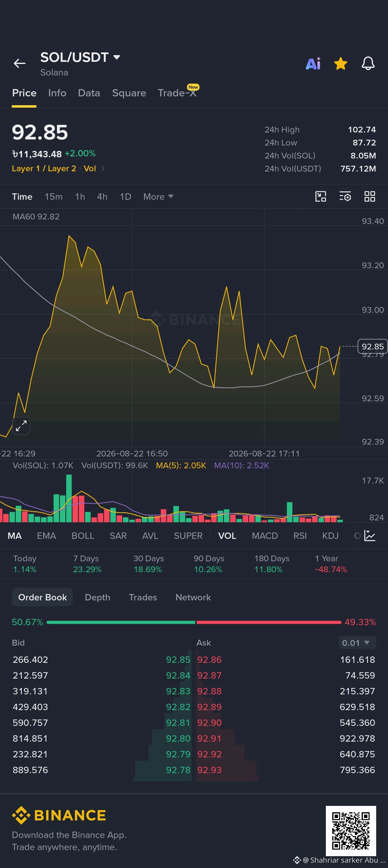Tap the Layer 1 / Layer 2 tag link
Viewport: 388px width, 868px height.
(44, 169)
